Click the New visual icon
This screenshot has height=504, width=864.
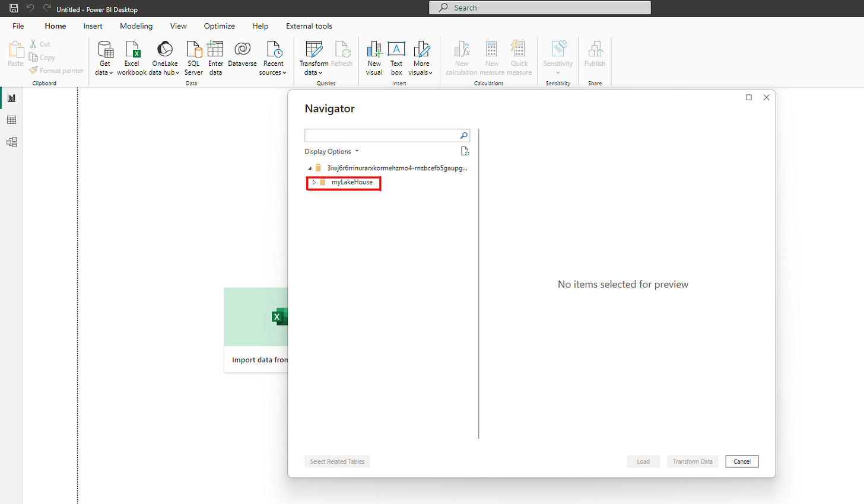tap(374, 56)
